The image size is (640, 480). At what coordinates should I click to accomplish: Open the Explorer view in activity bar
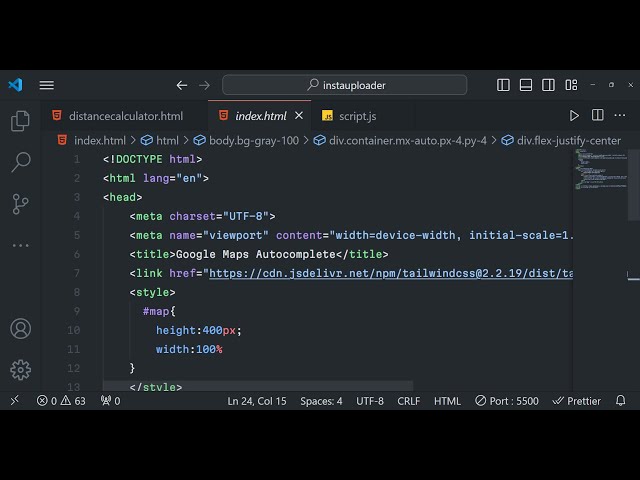(20, 121)
